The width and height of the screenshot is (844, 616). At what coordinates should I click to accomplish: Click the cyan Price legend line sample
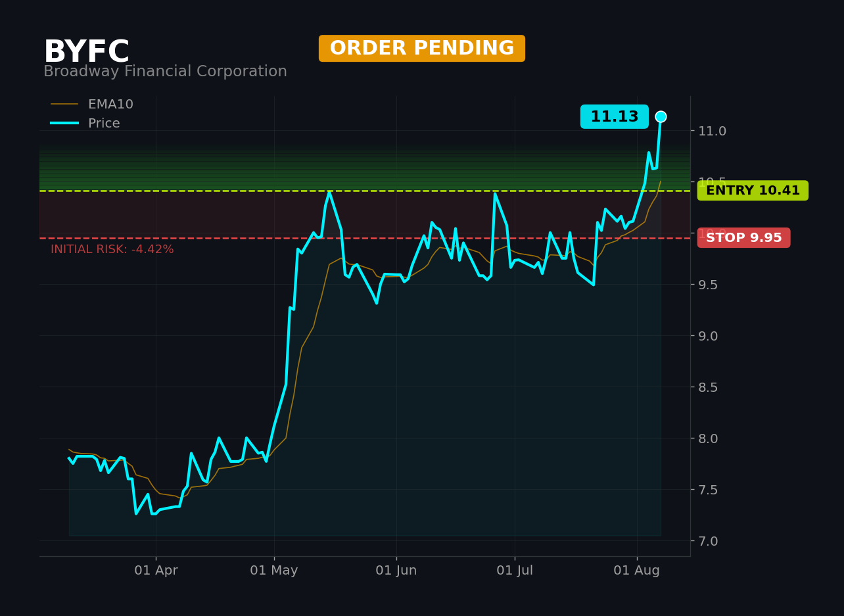click(x=64, y=124)
